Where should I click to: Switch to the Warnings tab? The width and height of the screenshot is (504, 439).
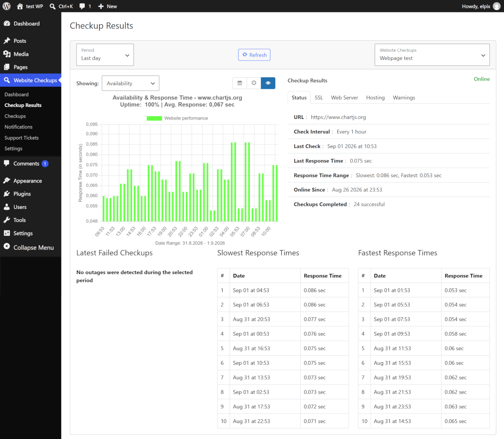click(x=404, y=97)
